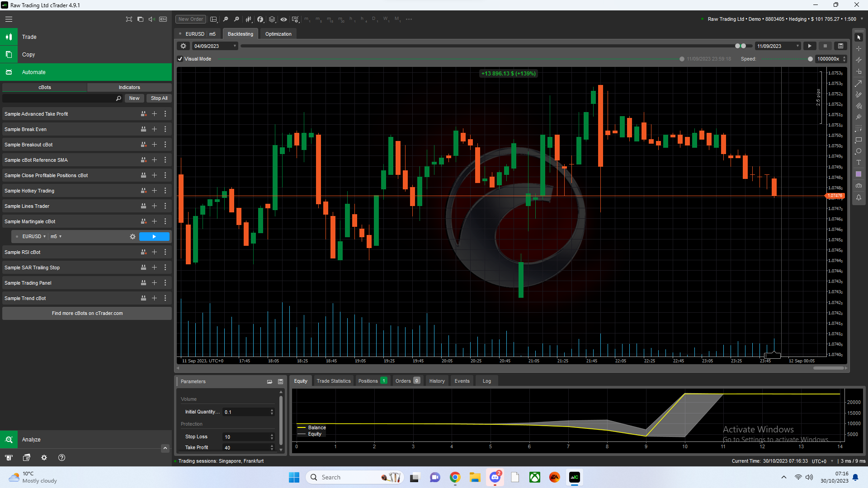The width and height of the screenshot is (868, 488).
Task: Select the Fibonacci retracement tool
Action: point(859,128)
